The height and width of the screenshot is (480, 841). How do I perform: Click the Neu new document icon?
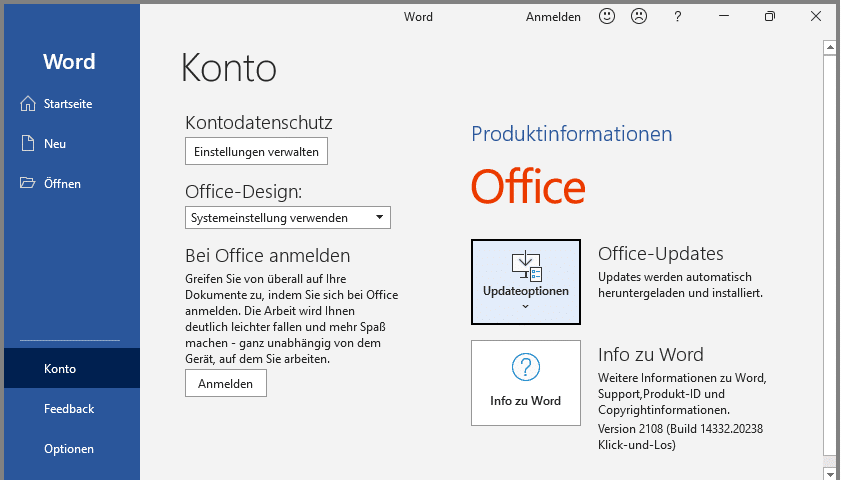27,143
